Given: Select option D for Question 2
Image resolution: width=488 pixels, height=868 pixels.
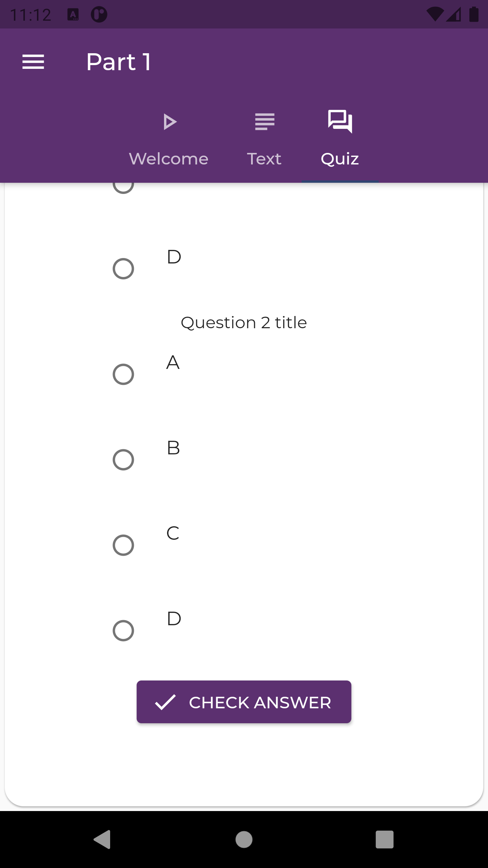Looking at the screenshot, I should 123,631.
